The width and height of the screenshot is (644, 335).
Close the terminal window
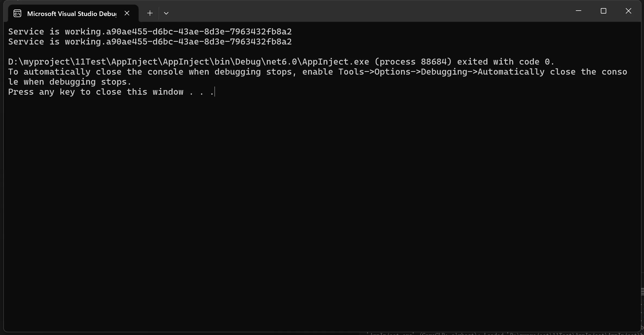(x=629, y=11)
